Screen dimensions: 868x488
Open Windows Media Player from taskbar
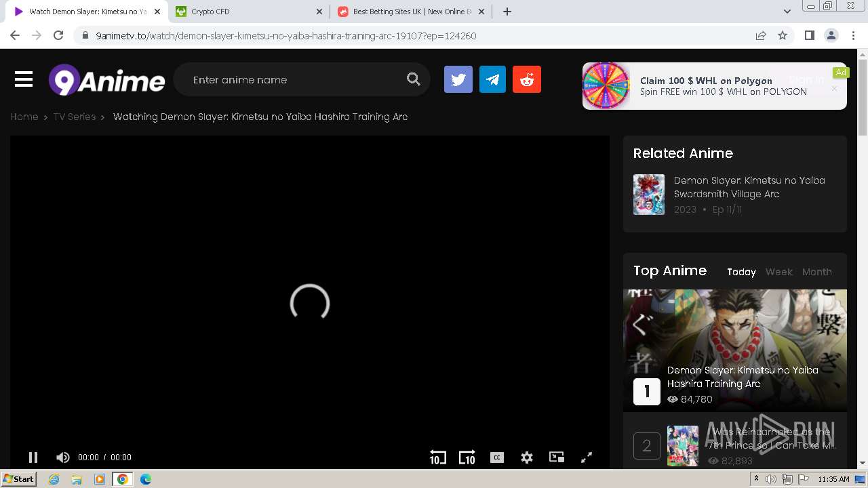tap(100, 479)
